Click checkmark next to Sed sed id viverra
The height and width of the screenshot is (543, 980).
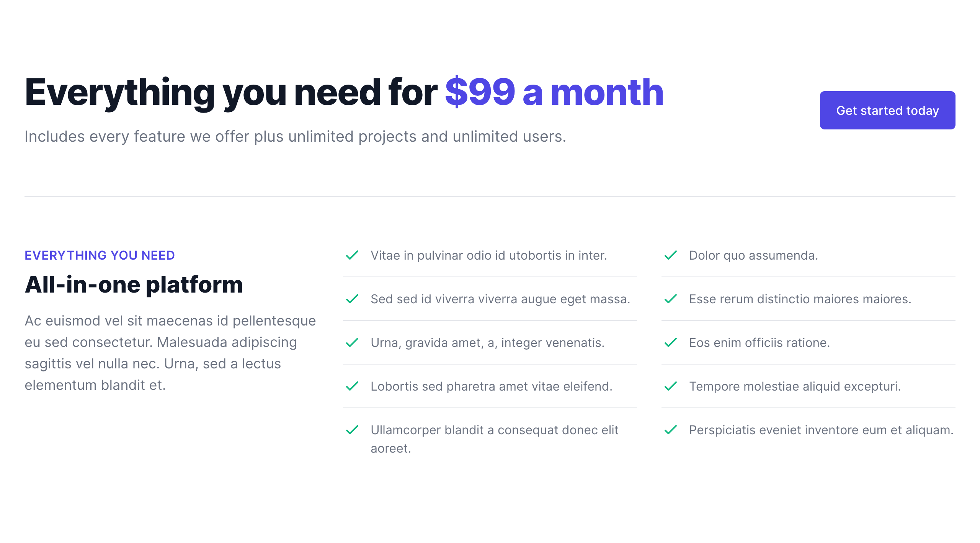click(x=352, y=299)
